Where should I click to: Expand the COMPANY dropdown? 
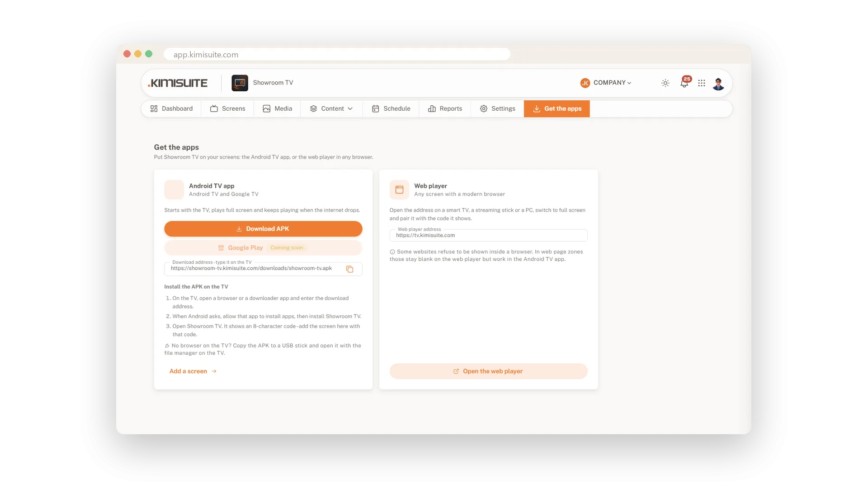612,83
